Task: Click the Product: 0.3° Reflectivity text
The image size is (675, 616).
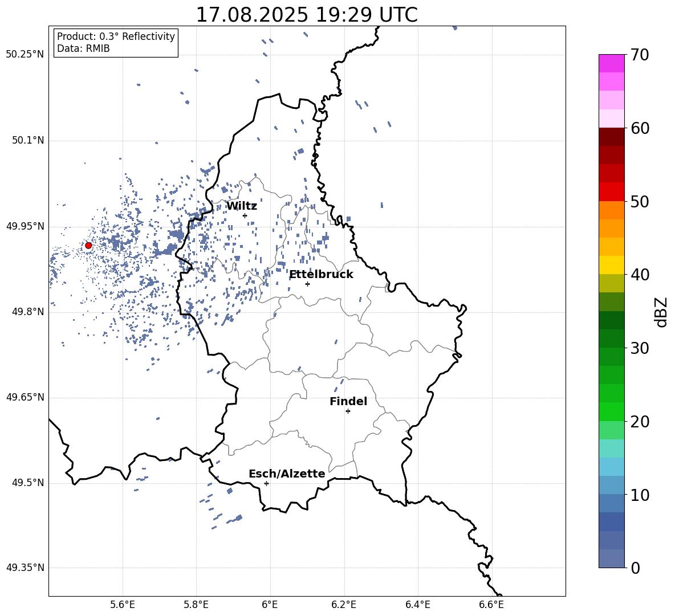Action: click(x=116, y=36)
